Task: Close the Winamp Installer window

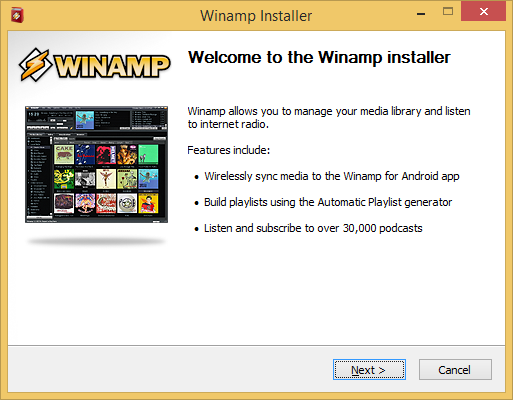Action: tap(483, 11)
